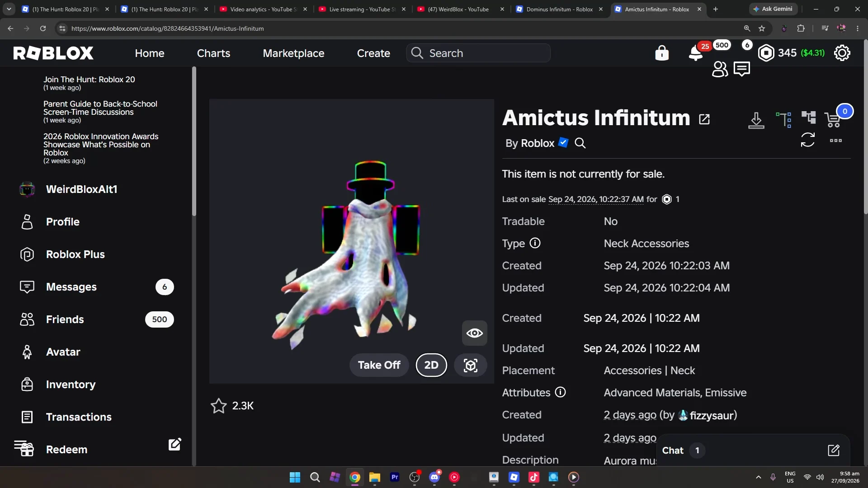Viewport: 868px width, 488px height.
Task: Open the tab search dropdown arrow
Action: tap(9, 9)
